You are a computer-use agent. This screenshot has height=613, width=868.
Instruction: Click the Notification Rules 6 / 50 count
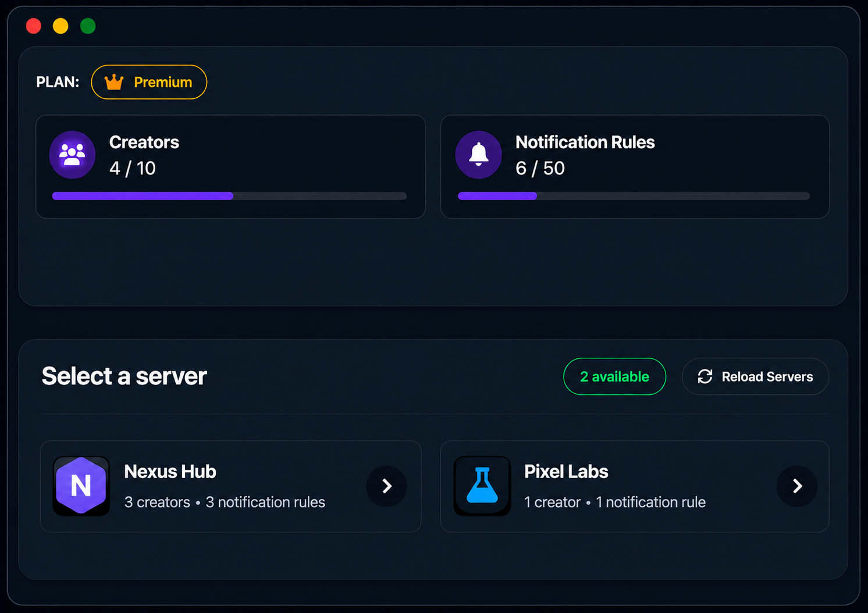coord(540,168)
